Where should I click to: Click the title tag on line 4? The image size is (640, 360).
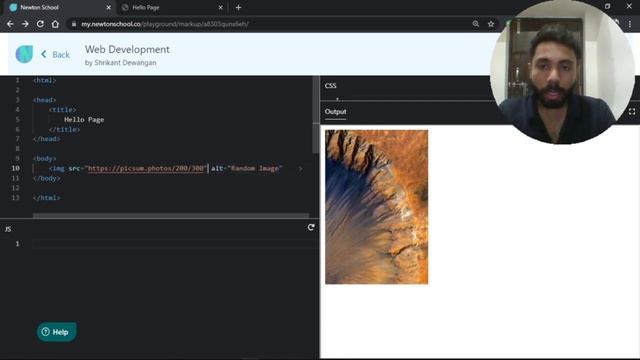tap(62, 109)
